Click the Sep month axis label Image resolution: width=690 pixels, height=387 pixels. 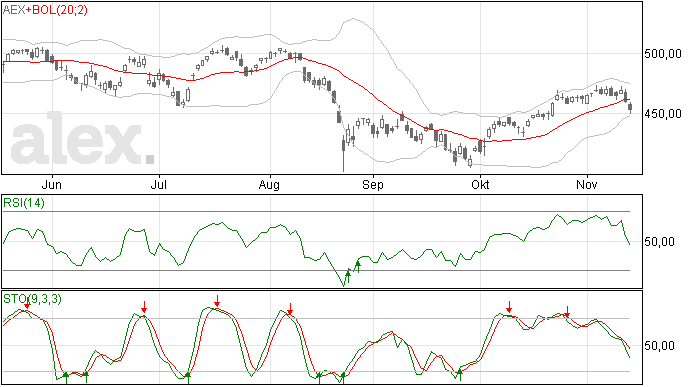pyautogui.click(x=373, y=185)
